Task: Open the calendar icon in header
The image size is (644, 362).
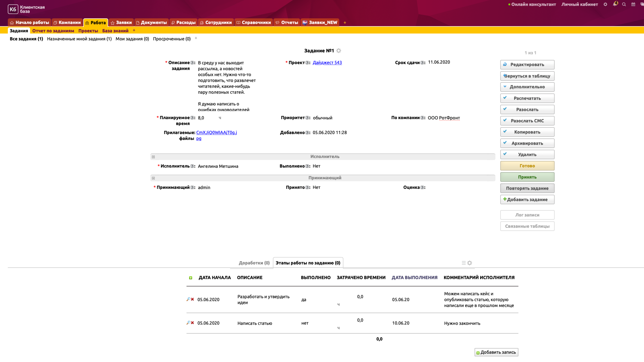Action: click(x=633, y=4)
